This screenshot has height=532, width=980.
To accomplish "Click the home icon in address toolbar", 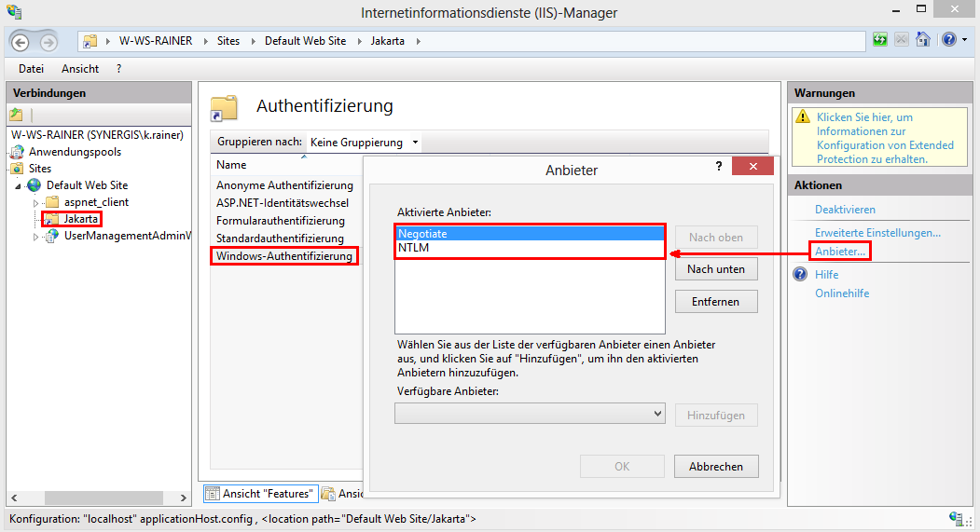I will coord(922,40).
